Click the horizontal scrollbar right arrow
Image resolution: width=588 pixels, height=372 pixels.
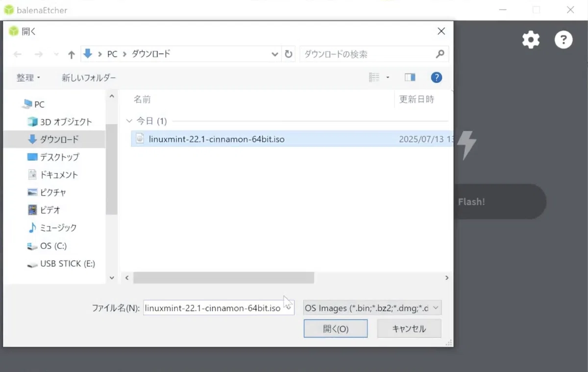click(x=446, y=278)
